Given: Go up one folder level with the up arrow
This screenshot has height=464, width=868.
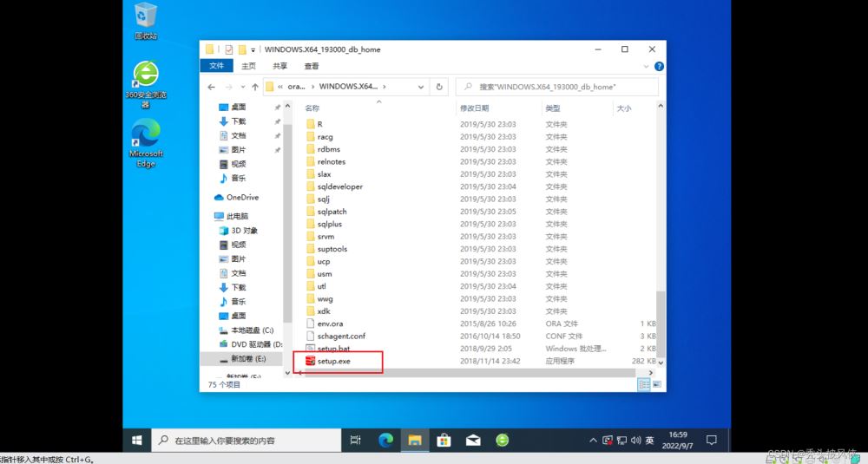Looking at the screenshot, I should [x=254, y=87].
